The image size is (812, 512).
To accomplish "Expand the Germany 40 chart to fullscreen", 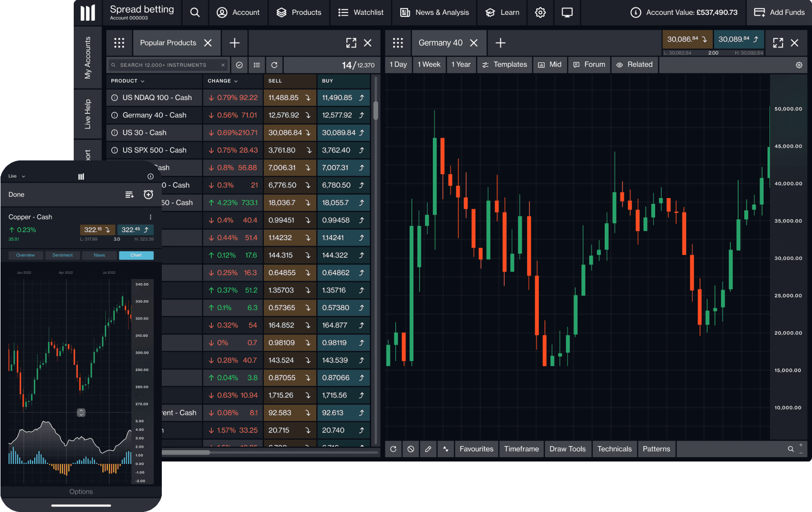I will pos(777,43).
